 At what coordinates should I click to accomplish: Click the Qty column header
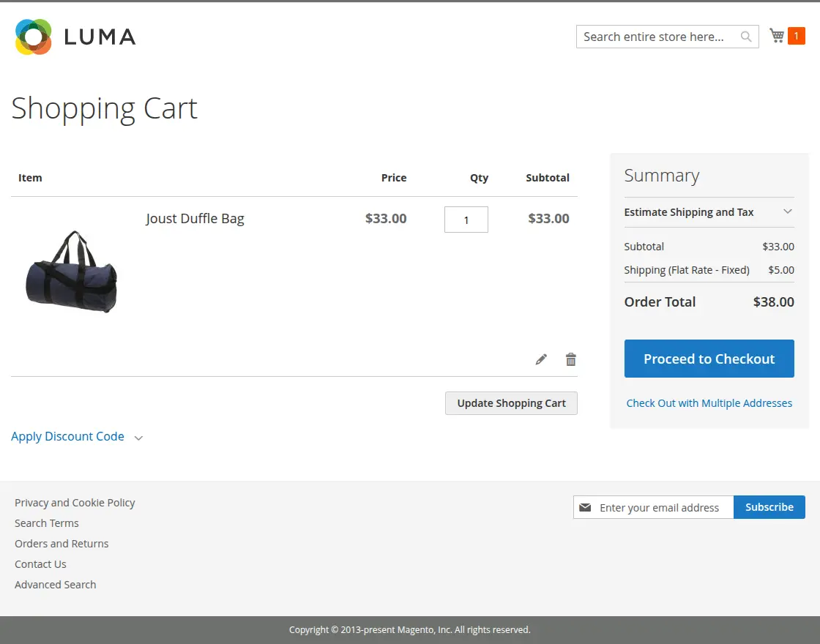479,178
